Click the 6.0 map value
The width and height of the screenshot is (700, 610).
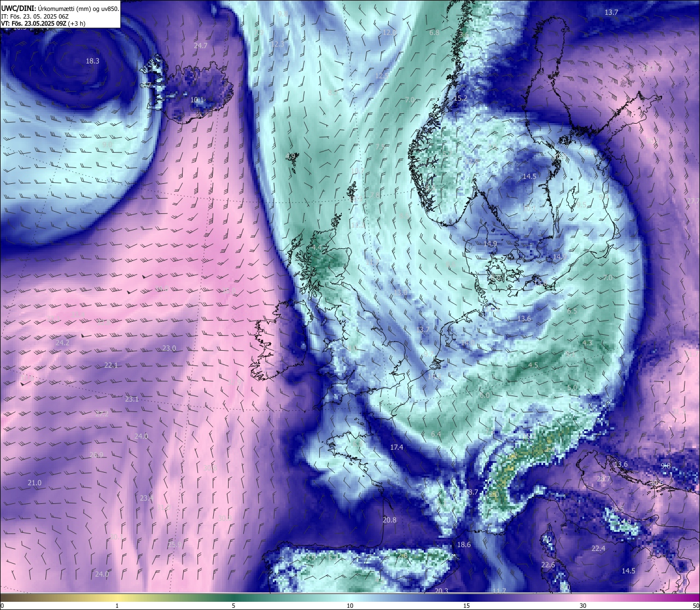click(485, 395)
